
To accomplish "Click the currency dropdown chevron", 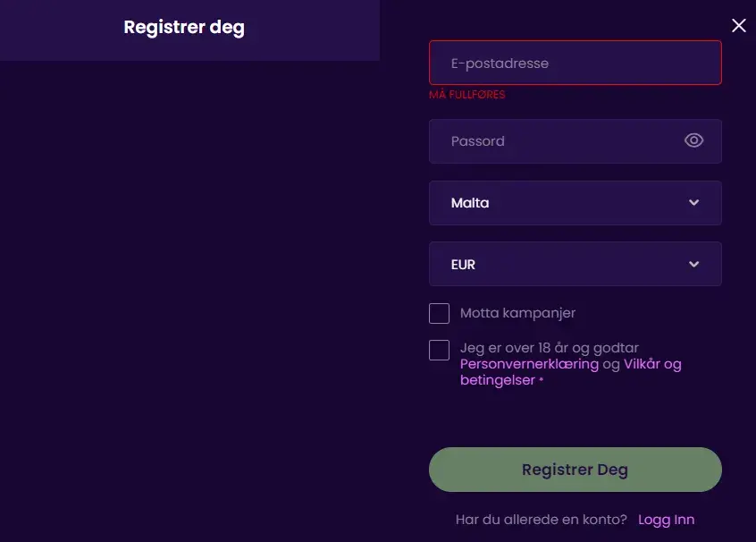I will (x=693, y=264).
